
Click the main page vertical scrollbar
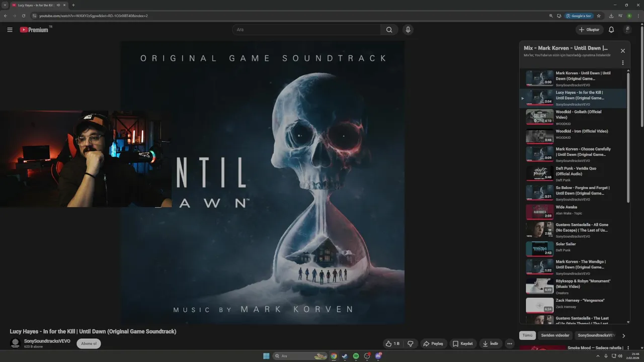tap(642, 75)
